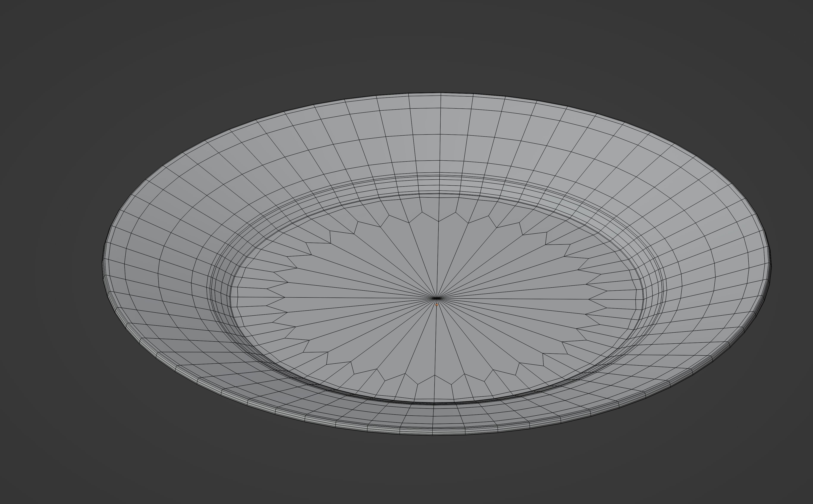813x504 pixels.
Task: Click the orange object origin dot
Action: (436, 305)
